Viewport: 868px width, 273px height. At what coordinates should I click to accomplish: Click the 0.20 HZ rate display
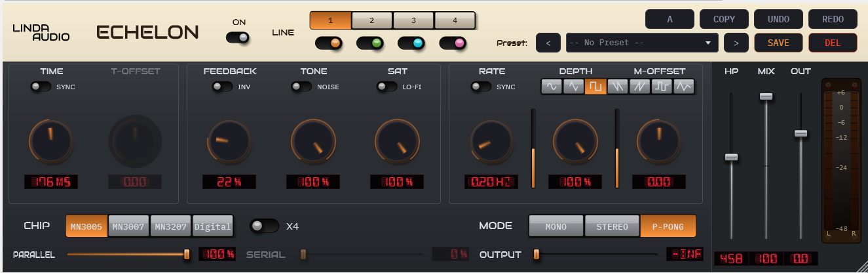491,182
